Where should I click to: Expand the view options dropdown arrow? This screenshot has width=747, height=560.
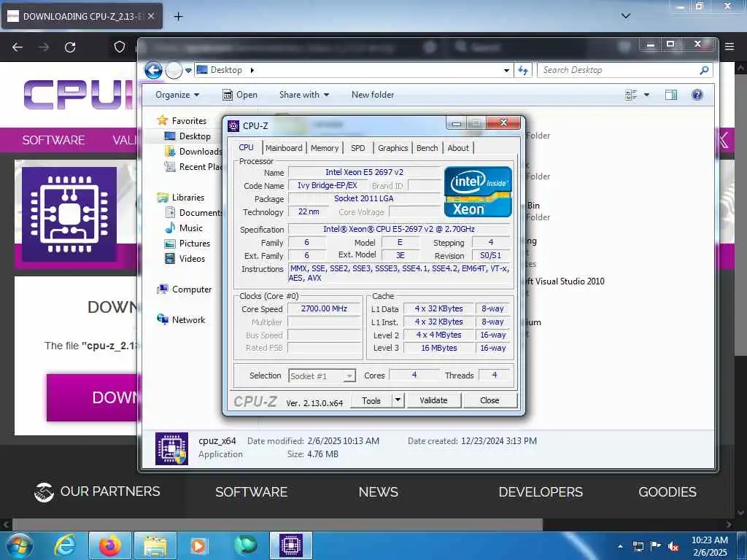[x=646, y=95]
